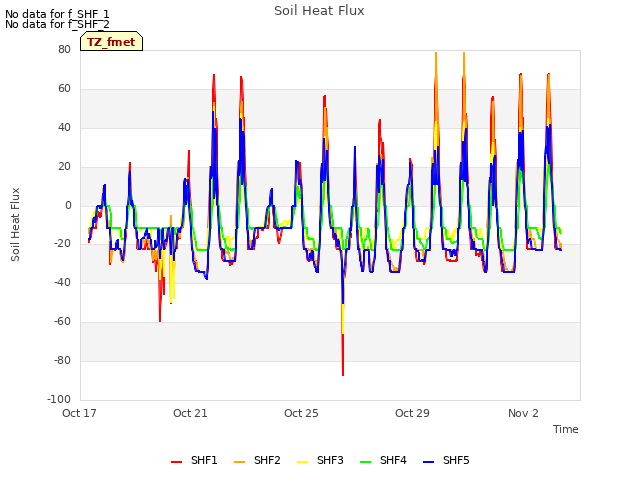This screenshot has height=480, width=640.
Task: Select the SHF4 legend label
Action: tap(393, 460)
